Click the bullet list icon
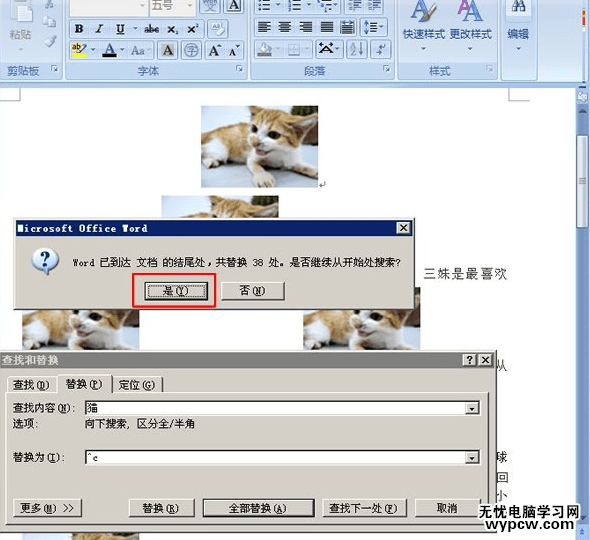This screenshot has width=590, height=540. pyautogui.click(x=265, y=5)
